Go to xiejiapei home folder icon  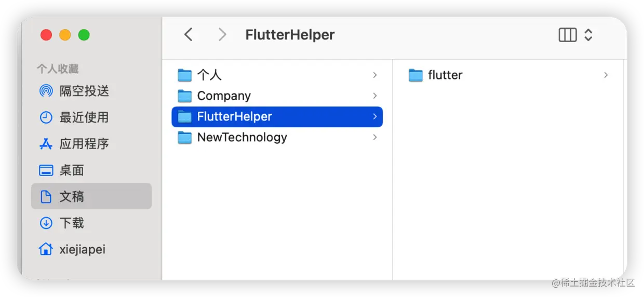46,250
